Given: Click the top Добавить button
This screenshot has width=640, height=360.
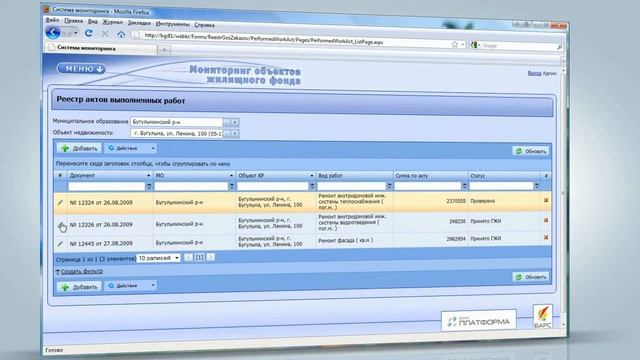Looking at the screenshot, I should pos(79,148).
